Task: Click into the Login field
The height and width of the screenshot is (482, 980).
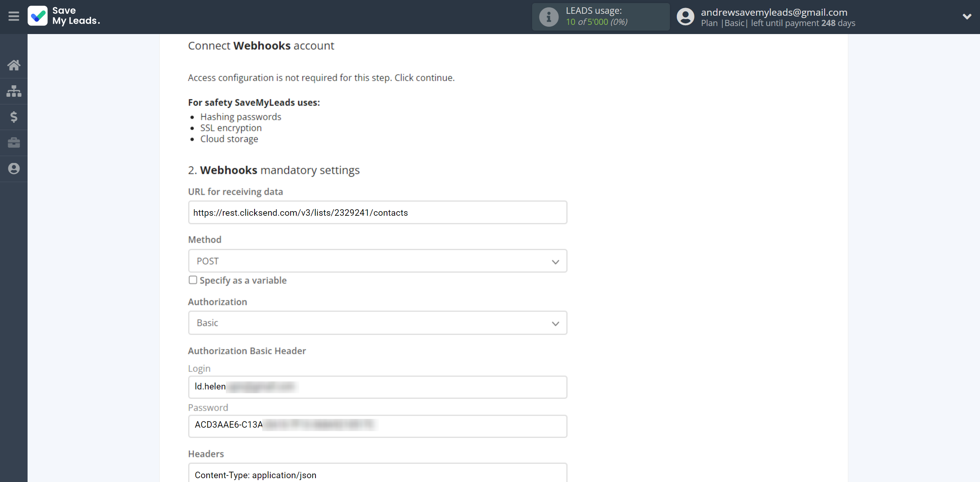Action: (377, 387)
